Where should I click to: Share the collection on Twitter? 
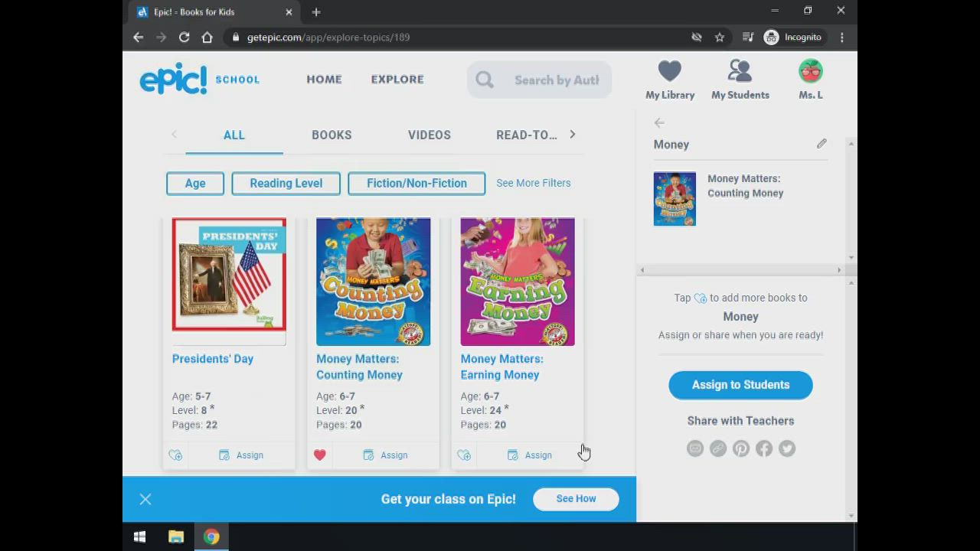click(787, 448)
